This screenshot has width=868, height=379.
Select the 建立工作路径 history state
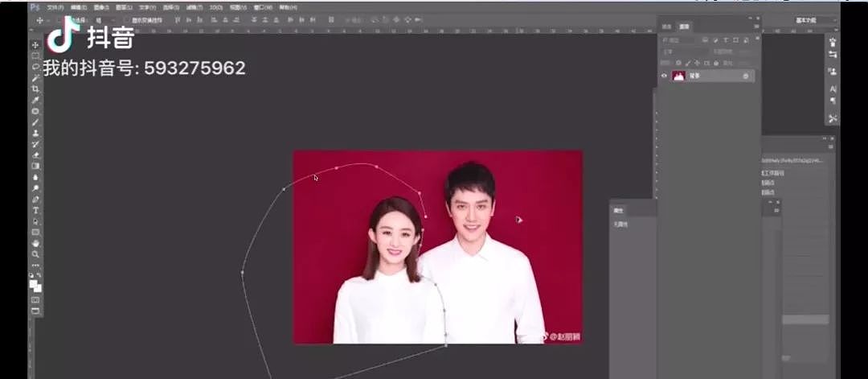tap(773, 173)
